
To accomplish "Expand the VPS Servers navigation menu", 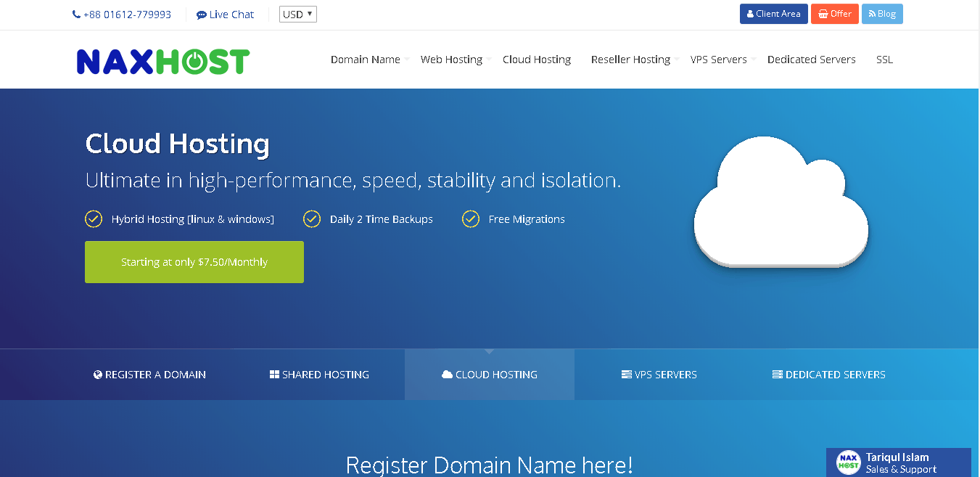I will [718, 60].
